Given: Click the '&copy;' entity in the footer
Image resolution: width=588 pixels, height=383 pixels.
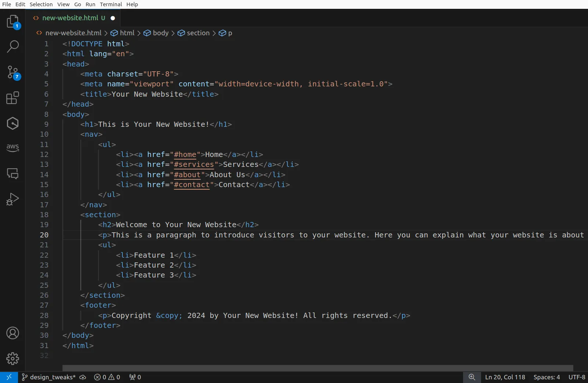Looking at the screenshot, I should tap(169, 315).
